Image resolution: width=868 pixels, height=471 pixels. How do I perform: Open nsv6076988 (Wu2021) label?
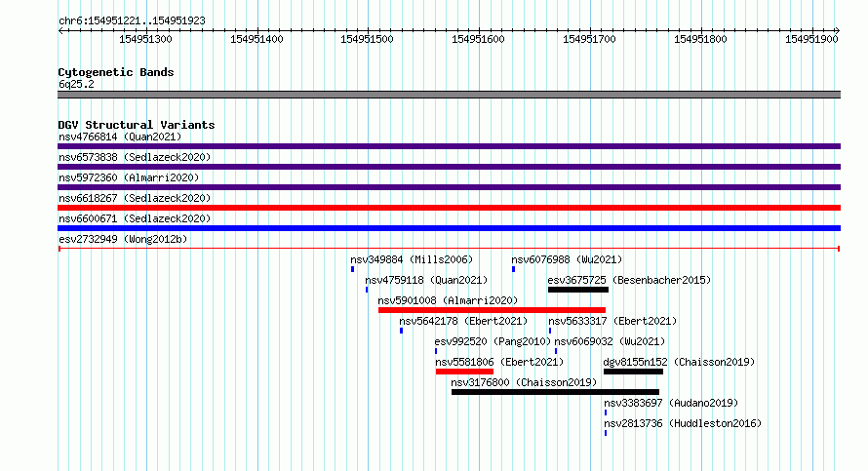coord(567,259)
